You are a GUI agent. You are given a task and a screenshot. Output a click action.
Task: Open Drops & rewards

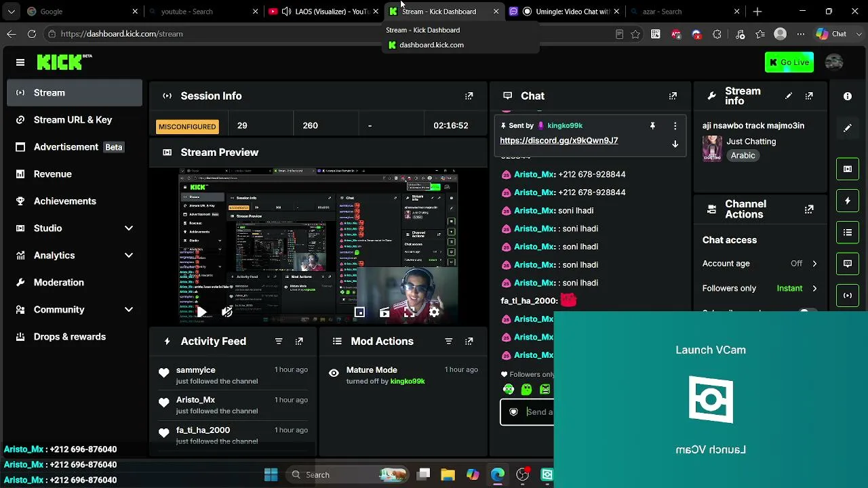(x=75, y=337)
